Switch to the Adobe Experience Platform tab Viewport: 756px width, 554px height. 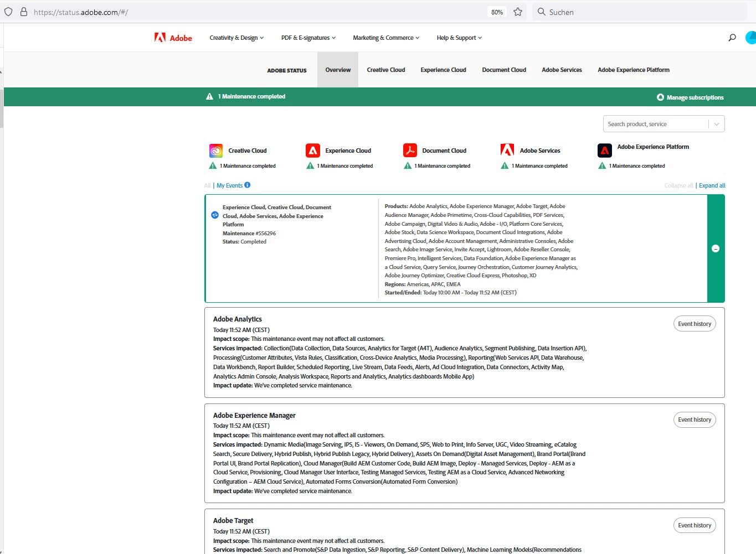(x=634, y=70)
